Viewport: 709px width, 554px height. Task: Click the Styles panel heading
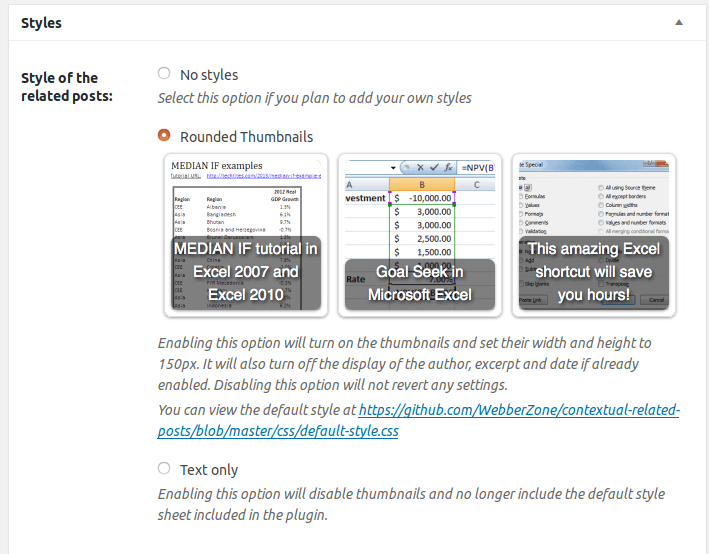[x=41, y=23]
